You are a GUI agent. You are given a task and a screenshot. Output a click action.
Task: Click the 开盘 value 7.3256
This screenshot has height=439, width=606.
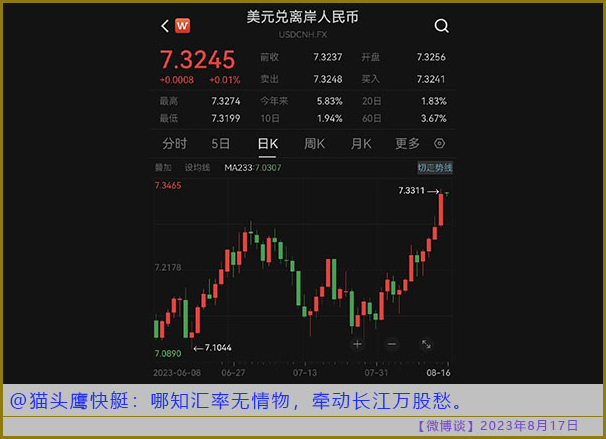tap(431, 57)
